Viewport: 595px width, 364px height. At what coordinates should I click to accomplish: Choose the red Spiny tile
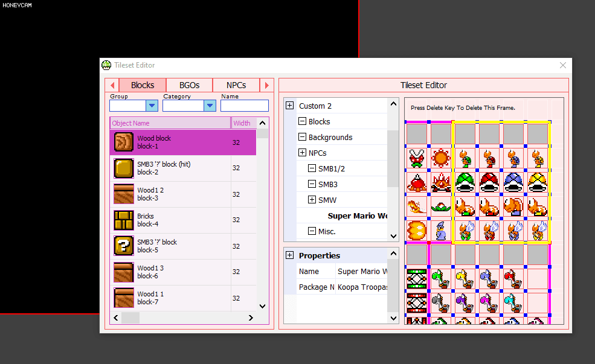pyautogui.click(x=441, y=183)
